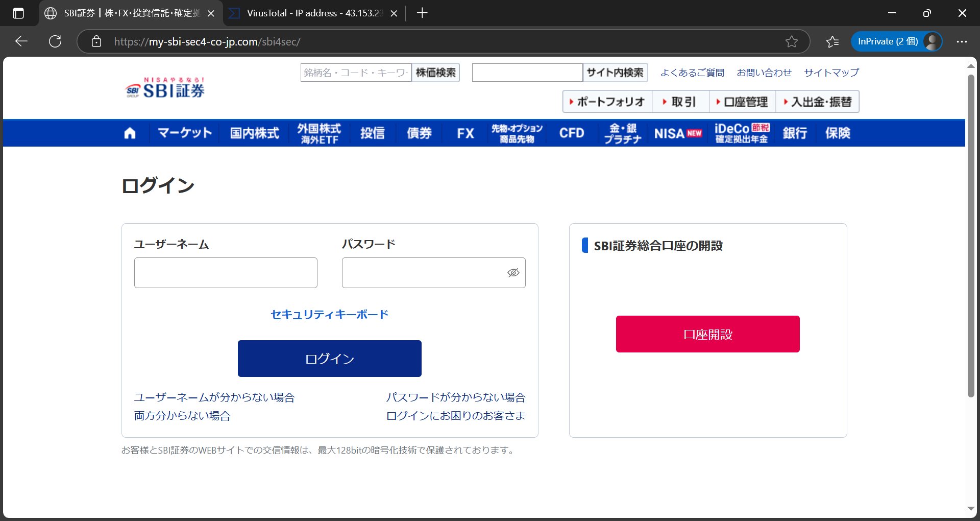980x521 pixels.
Task: Open the 金・銀 プラチナ menu
Action: click(623, 133)
